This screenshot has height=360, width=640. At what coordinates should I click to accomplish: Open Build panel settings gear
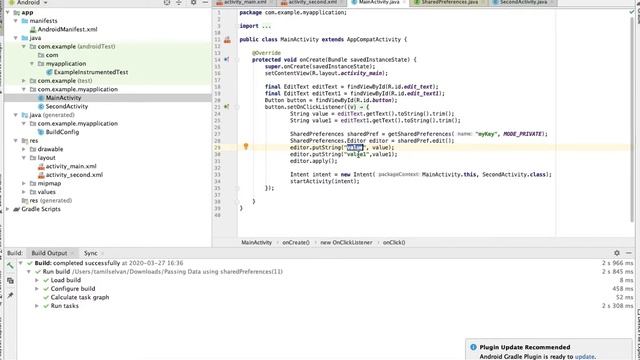click(x=617, y=253)
